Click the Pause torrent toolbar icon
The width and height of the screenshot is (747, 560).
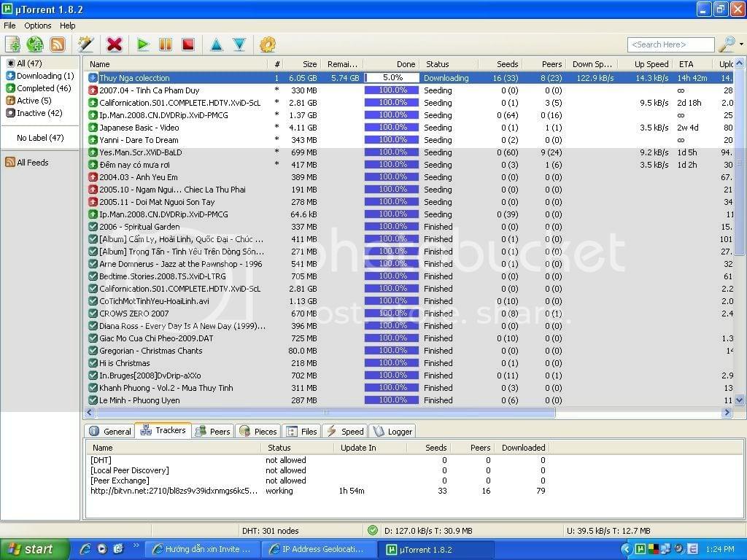pyautogui.click(x=166, y=44)
